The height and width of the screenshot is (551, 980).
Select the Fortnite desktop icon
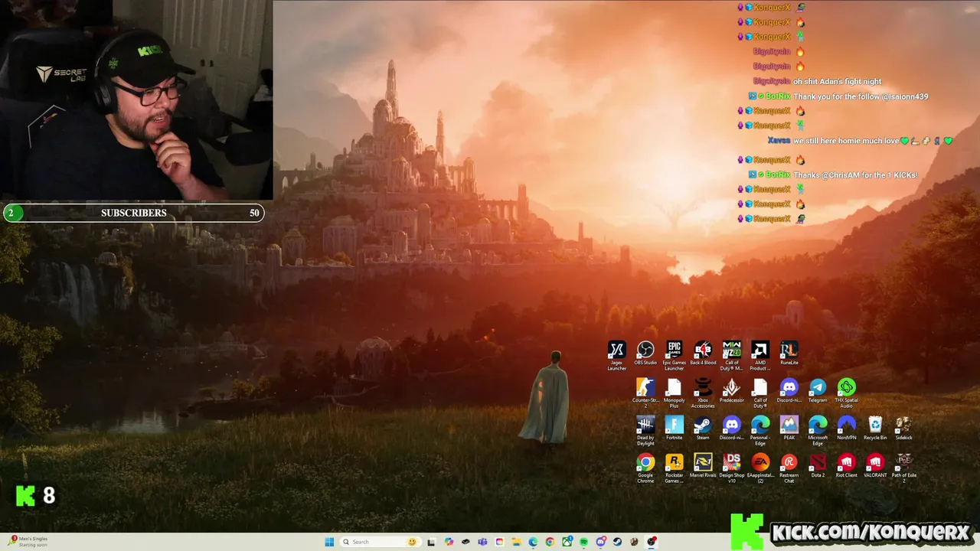674,429
